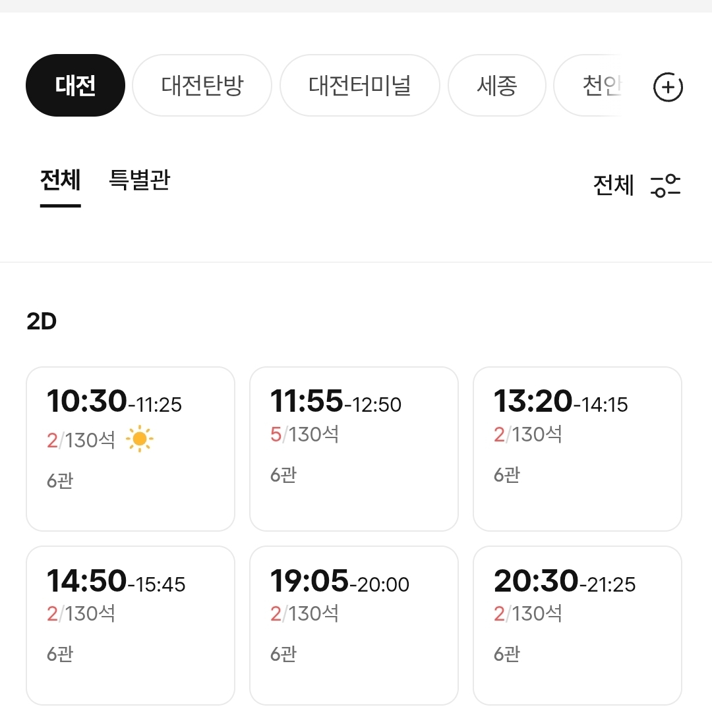The height and width of the screenshot is (728, 712).
Task: Select the 20:30-21:25 showtime card
Action: click(578, 625)
